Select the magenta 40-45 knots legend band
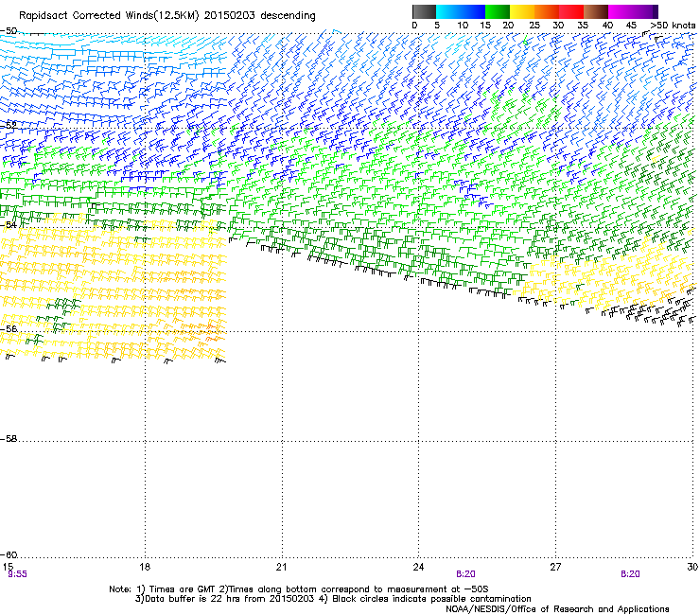Image resolution: width=700 pixels, height=615 pixels. tap(621, 11)
